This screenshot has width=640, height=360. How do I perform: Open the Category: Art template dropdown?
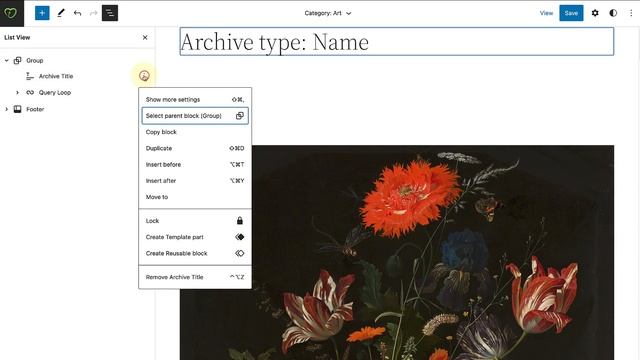[328, 13]
